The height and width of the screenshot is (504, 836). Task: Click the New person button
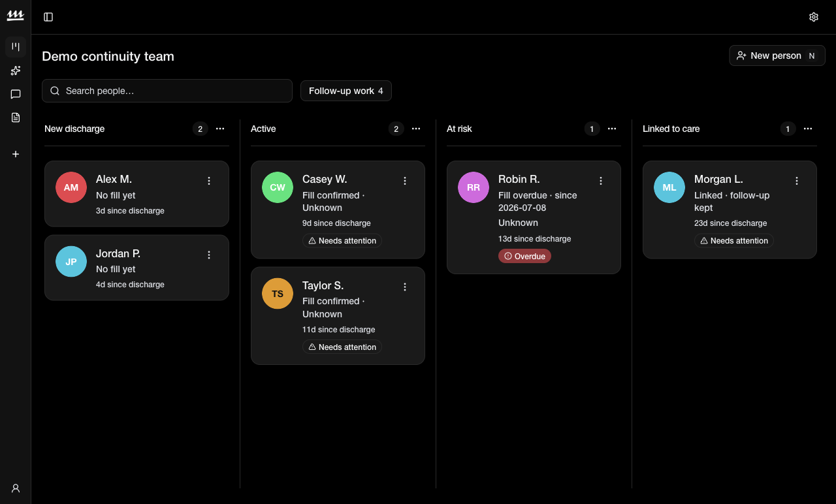pyautogui.click(x=777, y=55)
